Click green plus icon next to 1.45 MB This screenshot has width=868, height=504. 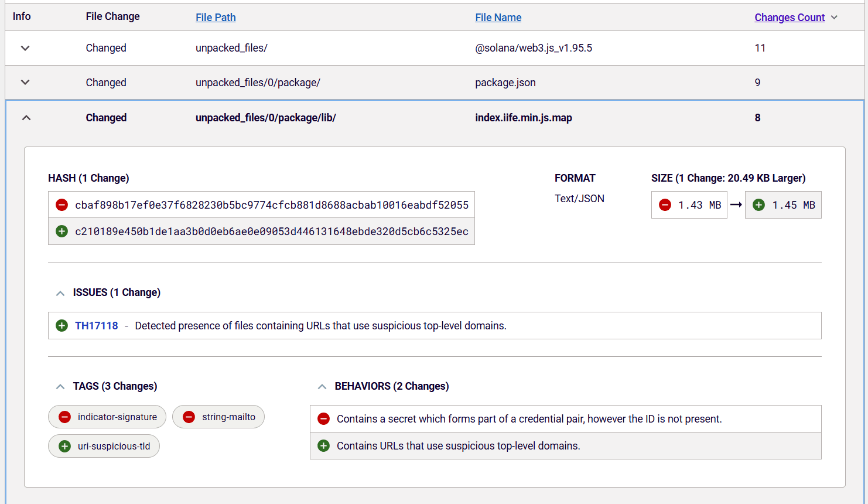tap(758, 205)
